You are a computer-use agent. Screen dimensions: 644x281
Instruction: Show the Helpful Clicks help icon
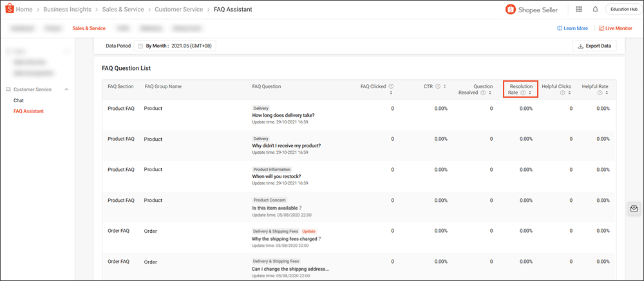562,93
